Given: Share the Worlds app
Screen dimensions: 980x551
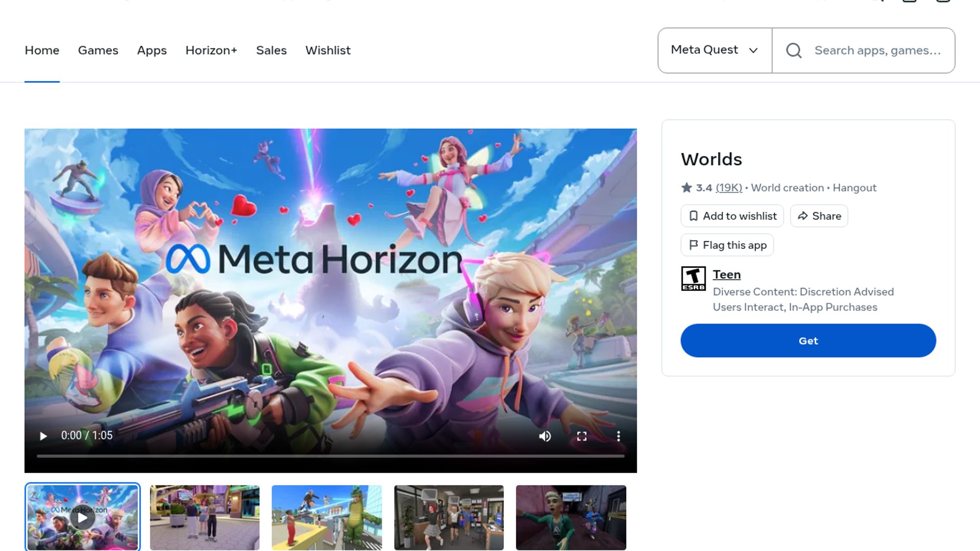Looking at the screenshot, I should pos(819,216).
